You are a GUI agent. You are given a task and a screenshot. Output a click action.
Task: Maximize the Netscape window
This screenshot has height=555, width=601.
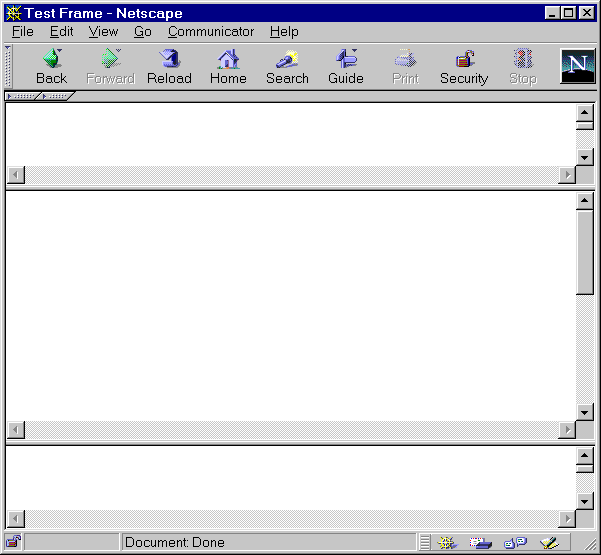click(x=569, y=13)
